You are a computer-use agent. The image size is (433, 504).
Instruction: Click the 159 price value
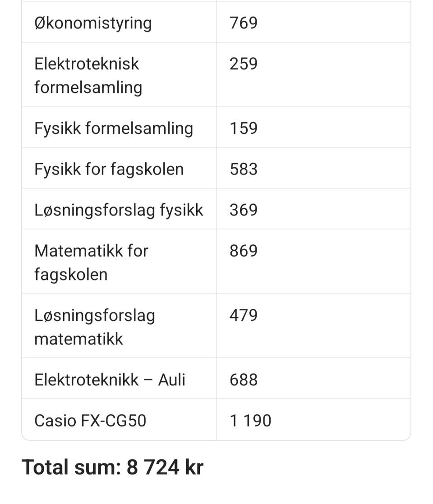pos(244,128)
